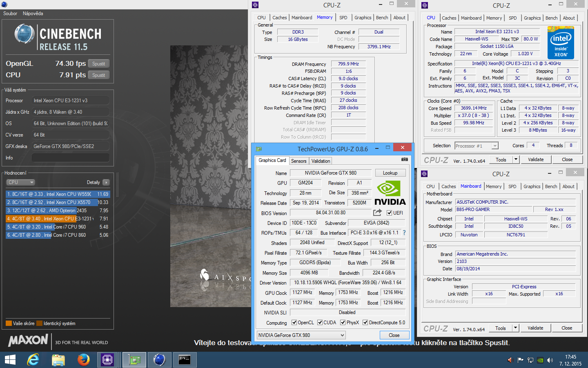Click the Detaily arrow expander in Cinebench
588x368 pixels.
tap(106, 182)
